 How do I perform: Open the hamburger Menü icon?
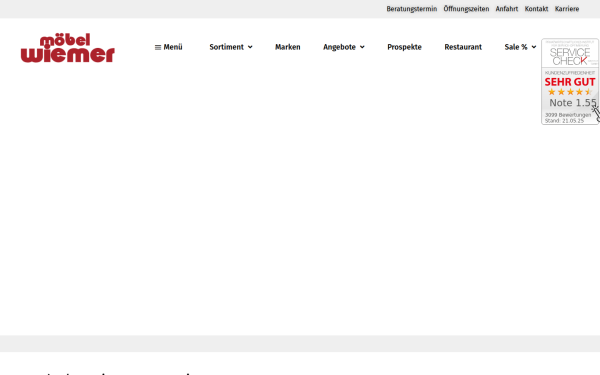coord(158,47)
